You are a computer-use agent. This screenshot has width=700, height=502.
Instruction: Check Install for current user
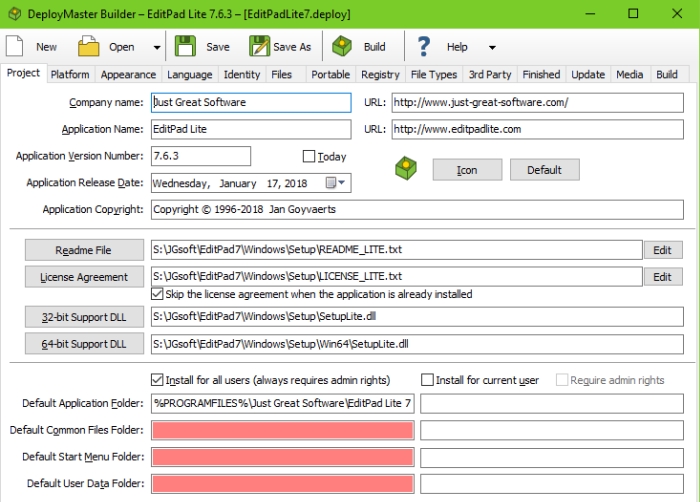[428, 380]
